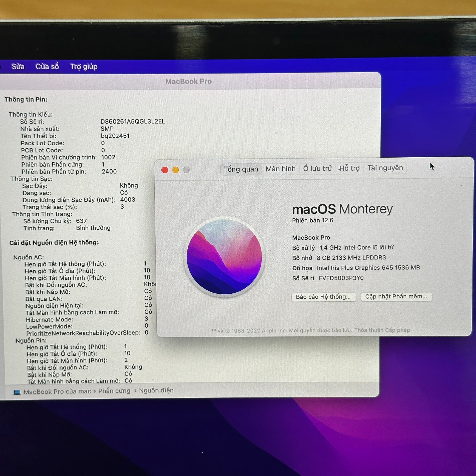Click the Nguồn Pin section label

point(31,340)
